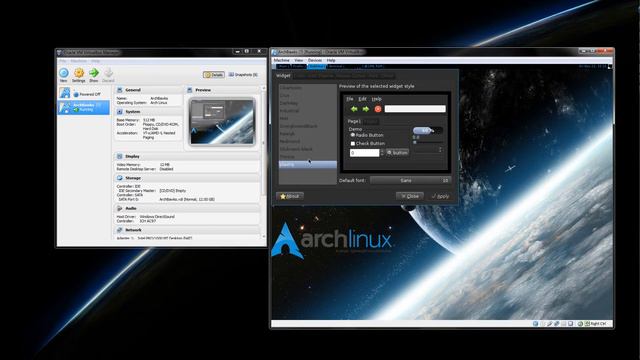640x360 pixels.
Task: Click the Network section header icon
Action: (x=120, y=230)
